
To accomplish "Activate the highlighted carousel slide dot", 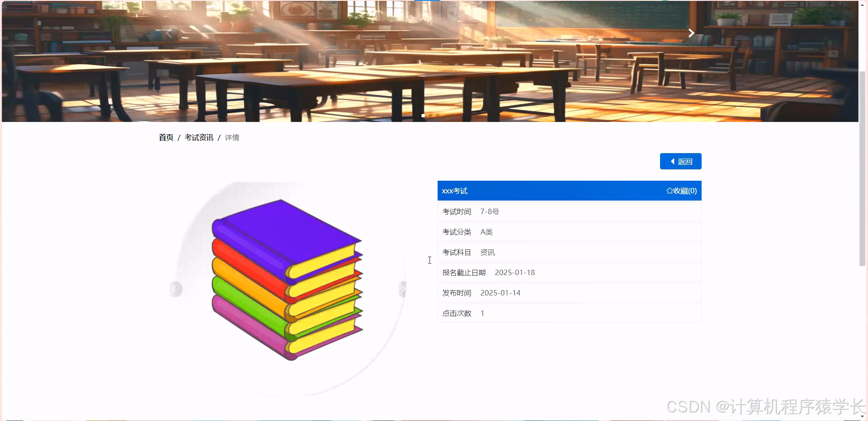I will pyautogui.click(x=423, y=116).
